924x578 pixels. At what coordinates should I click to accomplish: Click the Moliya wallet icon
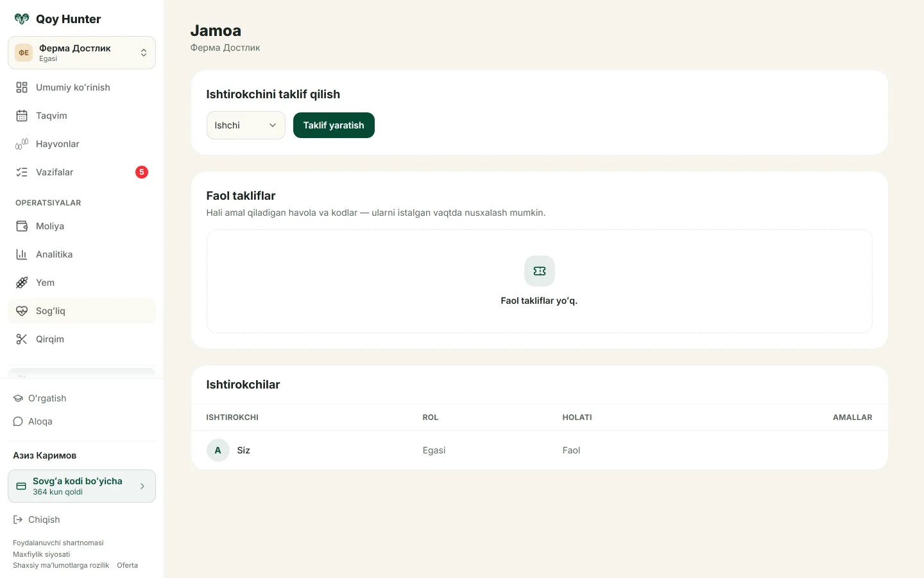coord(22,226)
